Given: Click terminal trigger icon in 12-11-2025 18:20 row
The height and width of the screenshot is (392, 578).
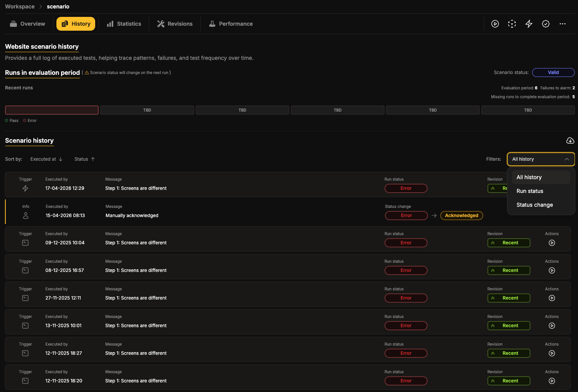Looking at the screenshot, I should pos(25,381).
